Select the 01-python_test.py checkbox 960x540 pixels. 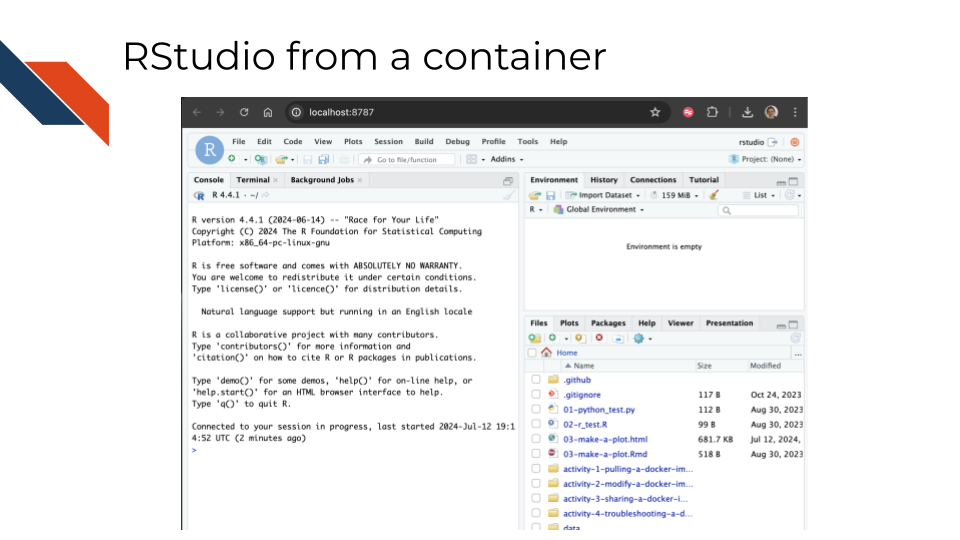536,410
